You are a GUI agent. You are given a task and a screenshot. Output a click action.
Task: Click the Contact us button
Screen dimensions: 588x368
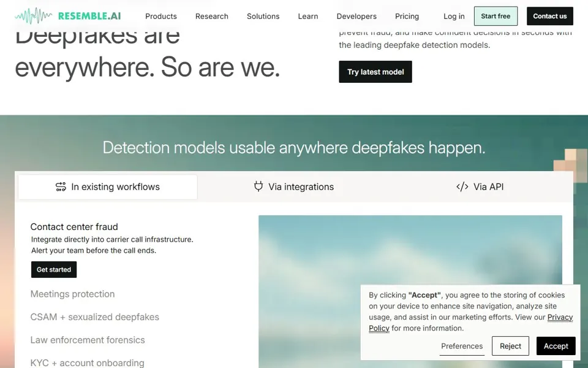pyautogui.click(x=550, y=16)
